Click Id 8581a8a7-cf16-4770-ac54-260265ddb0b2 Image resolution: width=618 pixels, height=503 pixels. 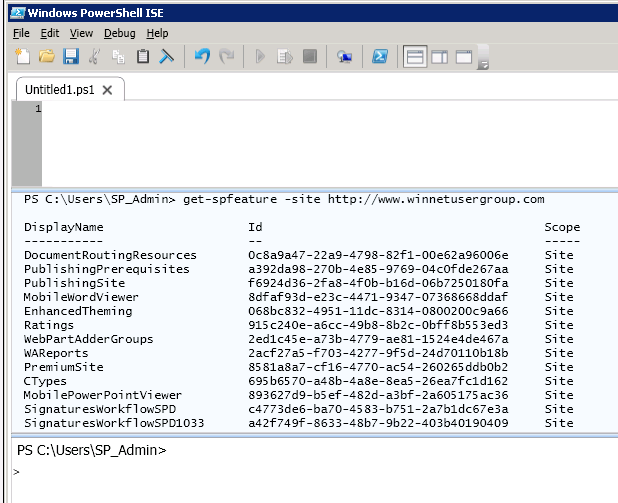[378, 367]
